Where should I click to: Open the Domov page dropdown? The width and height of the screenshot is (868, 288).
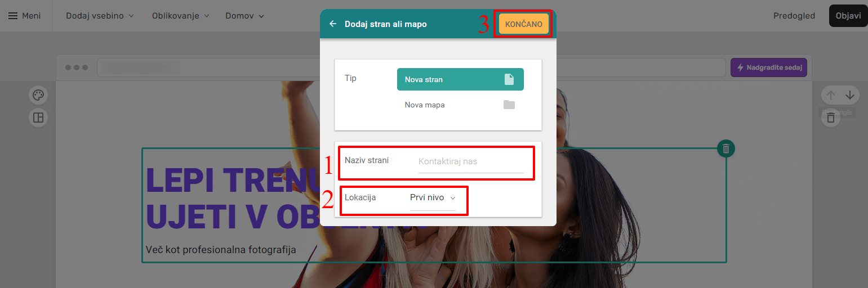point(244,16)
